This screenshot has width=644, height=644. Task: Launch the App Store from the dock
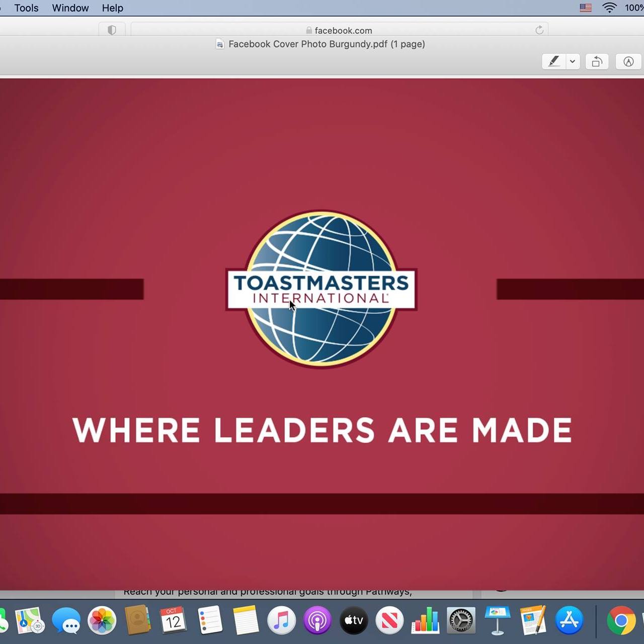pos(569,620)
